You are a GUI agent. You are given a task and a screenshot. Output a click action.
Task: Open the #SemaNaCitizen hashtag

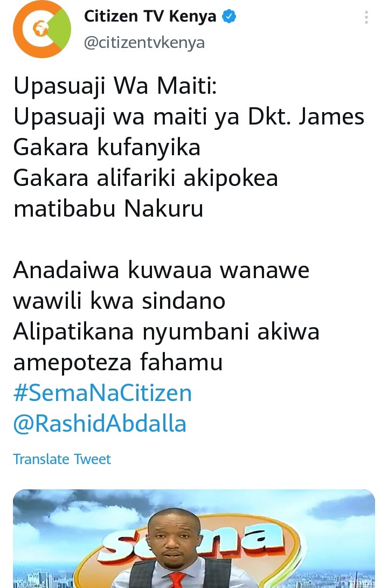click(102, 393)
